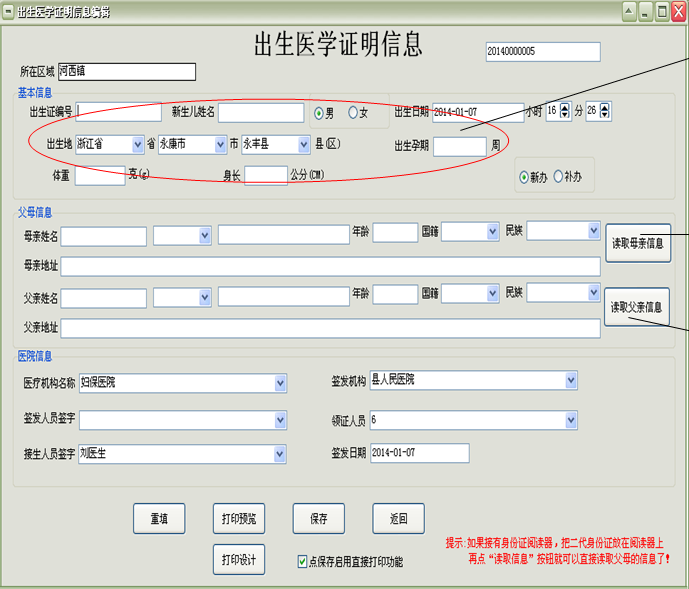
Task: Click the application icon in the title bar
Action: pos(8,11)
